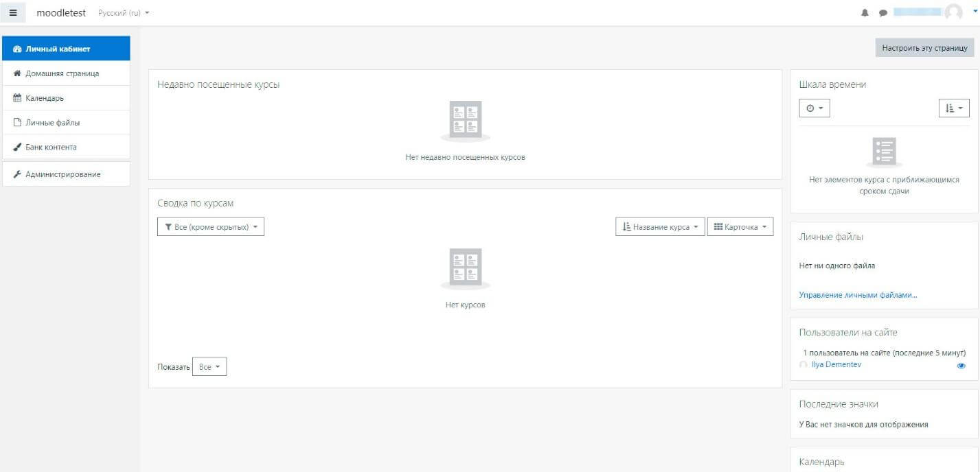980x472 pixels.
Task: Open the Показать Все count dropdown
Action: coord(209,367)
